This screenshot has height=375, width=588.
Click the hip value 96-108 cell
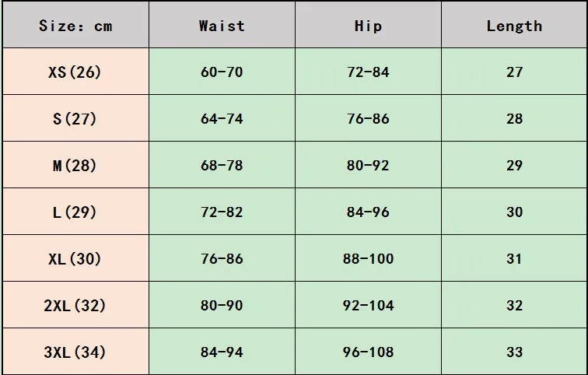368,352
